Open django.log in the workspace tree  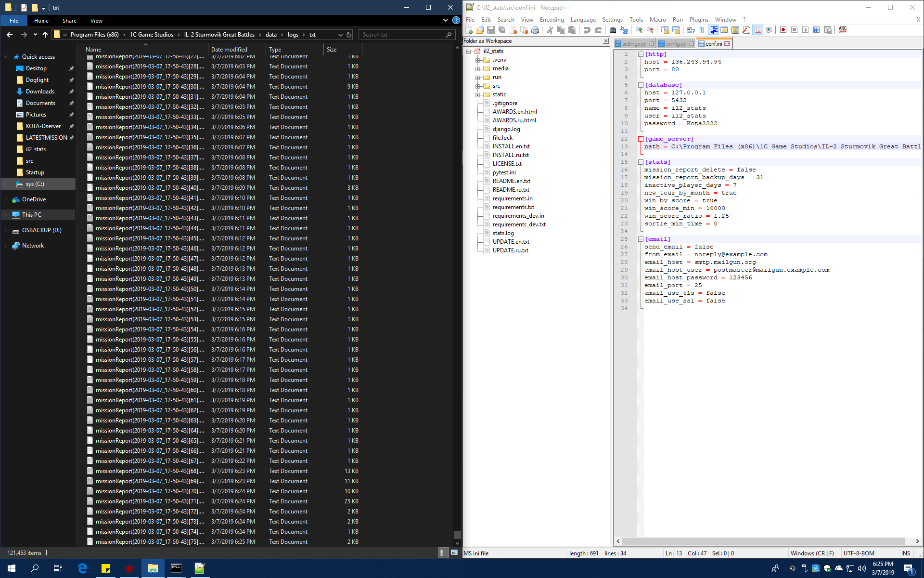[x=506, y=129]
